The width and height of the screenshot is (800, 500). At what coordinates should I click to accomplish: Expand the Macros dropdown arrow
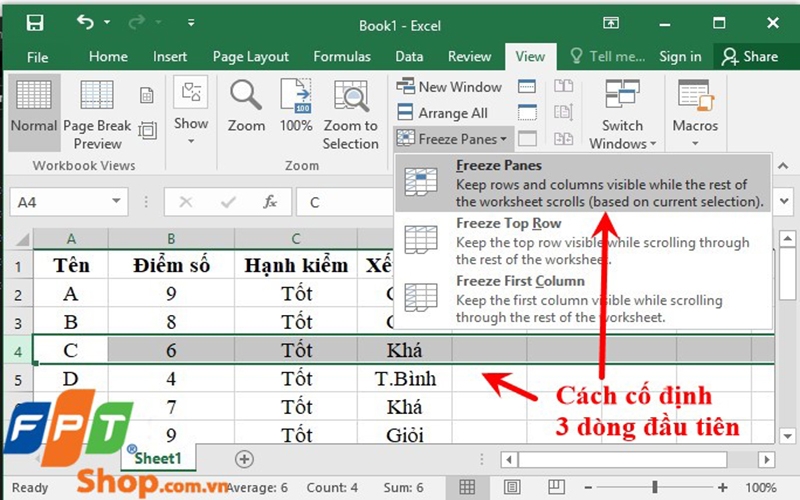(695, 143)
